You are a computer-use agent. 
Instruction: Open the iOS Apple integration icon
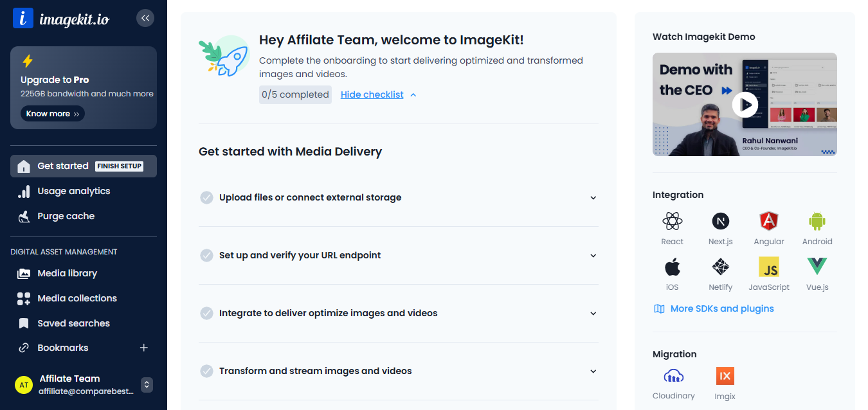[x=673, y=267]
